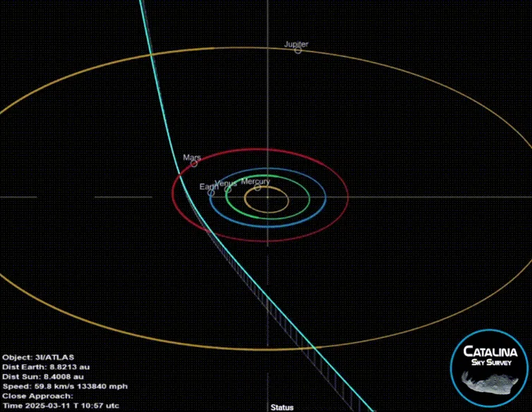Select the 'Object: 3I/ATLAS' text

coord(38,358)
